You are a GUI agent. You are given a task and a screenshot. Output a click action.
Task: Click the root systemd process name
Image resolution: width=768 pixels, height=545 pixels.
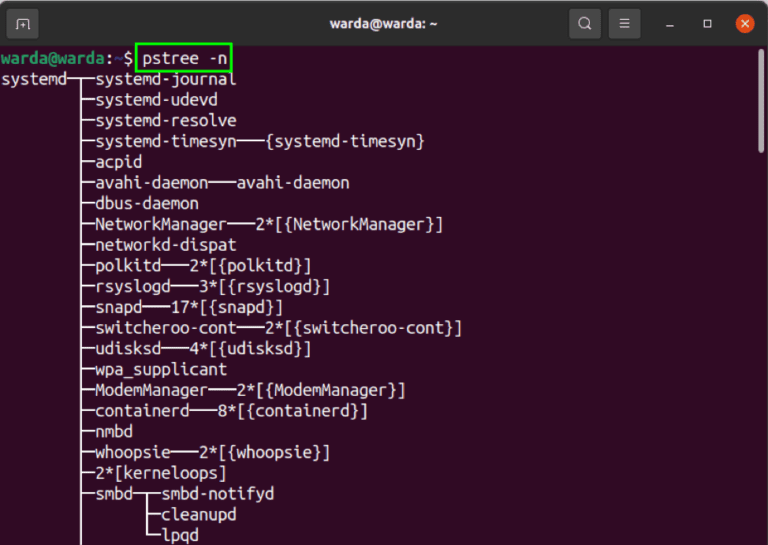point(34,79)
